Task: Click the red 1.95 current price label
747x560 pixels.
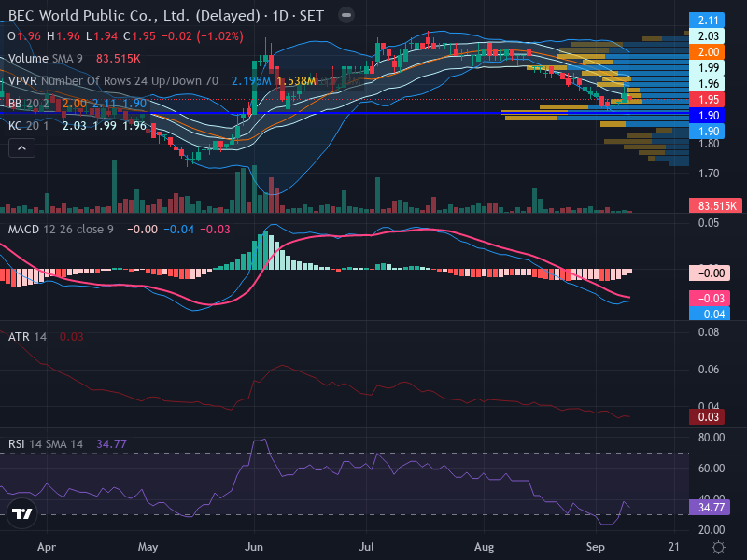Action: coord(707,100)
